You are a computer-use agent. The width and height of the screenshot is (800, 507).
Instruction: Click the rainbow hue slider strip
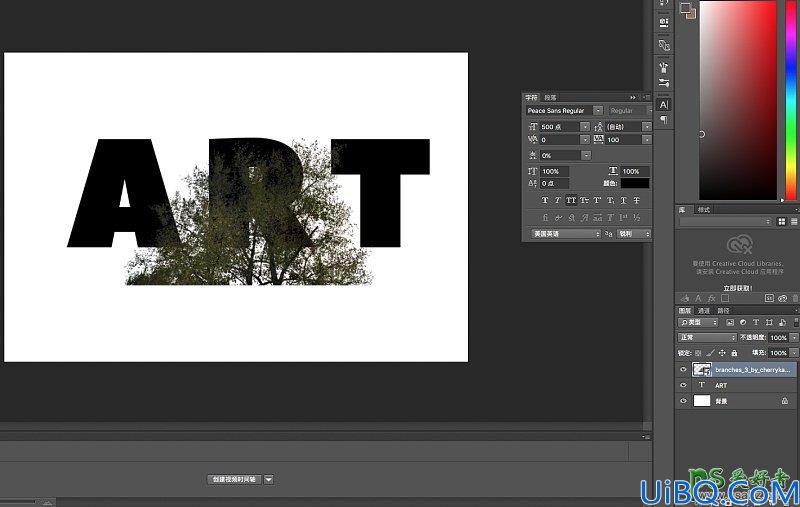790,100
